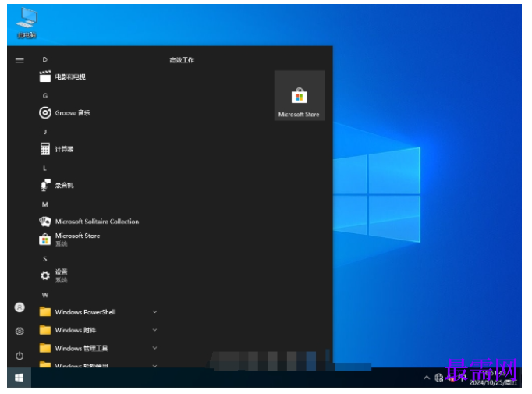Click the 高效工作 tile group title
This screenshot has width=532, height=394.
click(x=182, y=60)
